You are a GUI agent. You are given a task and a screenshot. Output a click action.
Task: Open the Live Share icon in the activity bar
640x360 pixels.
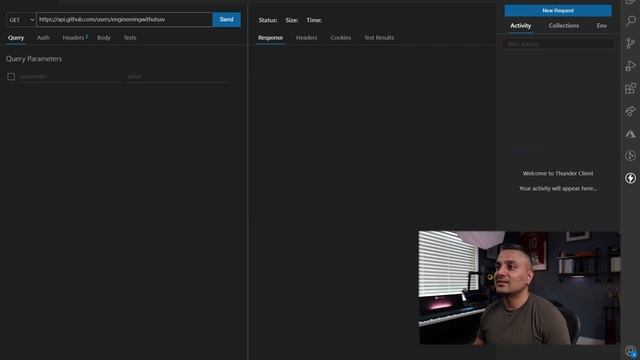pyautogui.click(x=631, y=111)
